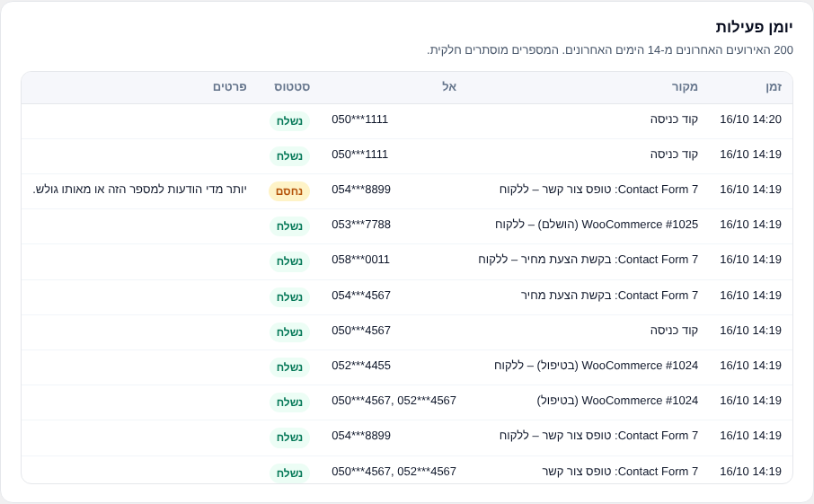Click the timestamp in the 058***0011 row
This screenshot has width=814, height=504.
750,260
